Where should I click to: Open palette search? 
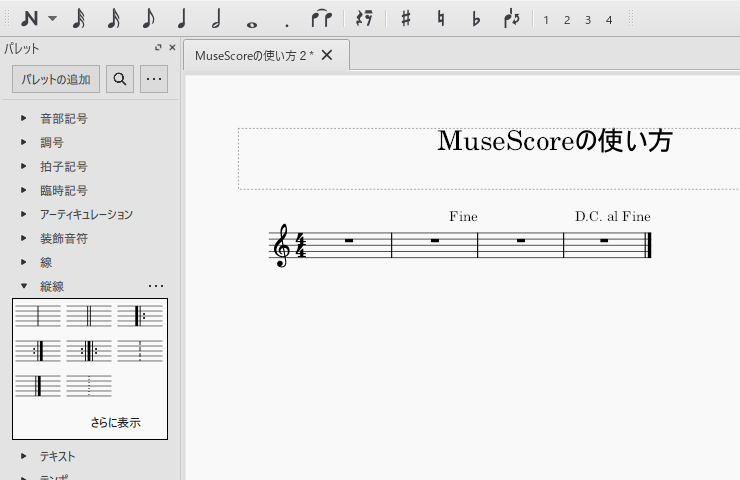coord(120,79)
